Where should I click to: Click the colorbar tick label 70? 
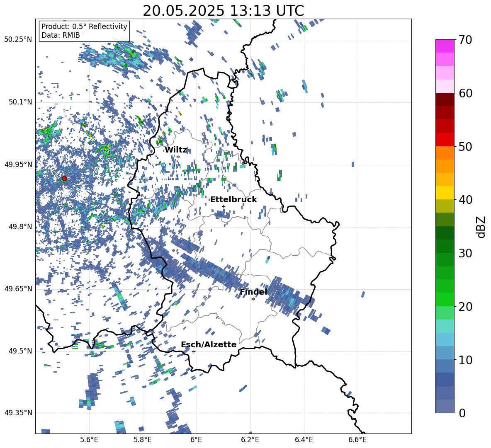pos(465,40)
